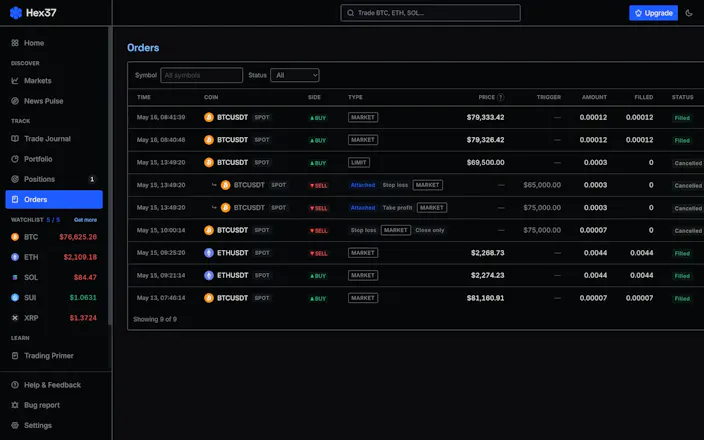Viewport: 704px width, 440px height.
Task: Click the Home grid icon
Action: pyautogui.click(x=15, y=43)
